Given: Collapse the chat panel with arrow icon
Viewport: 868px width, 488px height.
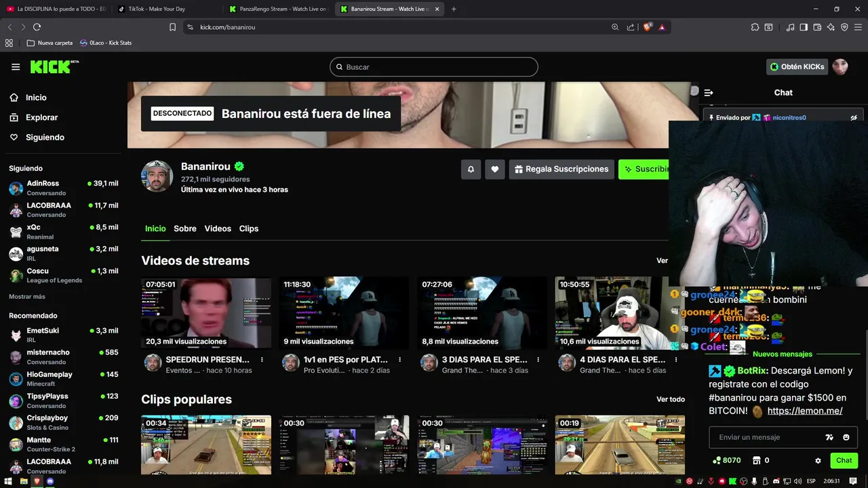Looking at the screenshot, I should 709,93.
